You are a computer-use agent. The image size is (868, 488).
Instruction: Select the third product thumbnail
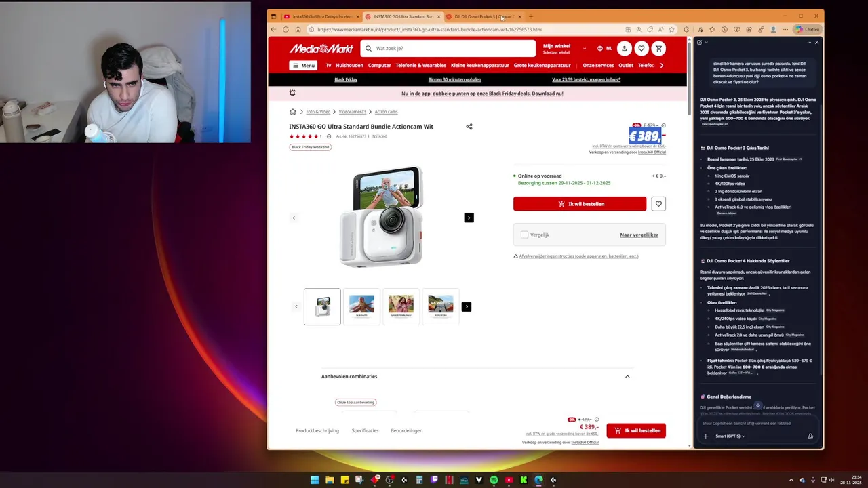click(x=401, y=307)
